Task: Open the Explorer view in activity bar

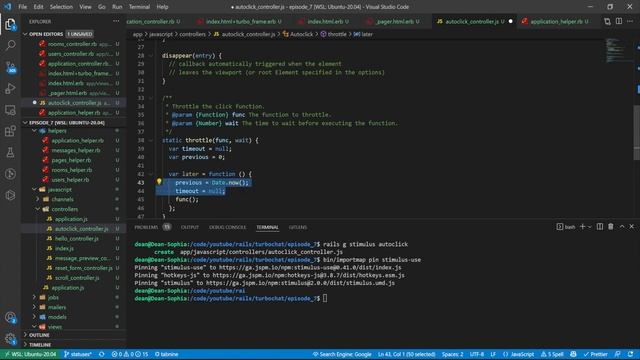Action: [10, 24]
